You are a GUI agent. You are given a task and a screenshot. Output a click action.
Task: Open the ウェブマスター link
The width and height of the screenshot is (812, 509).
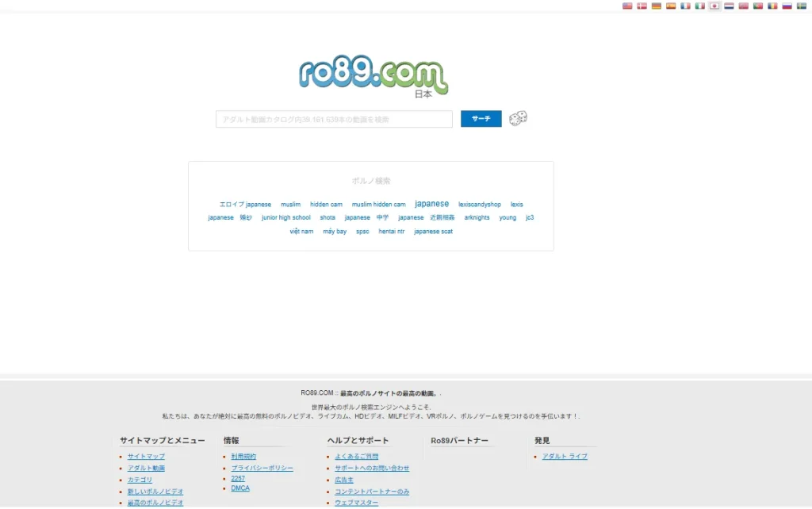[356, 503]
